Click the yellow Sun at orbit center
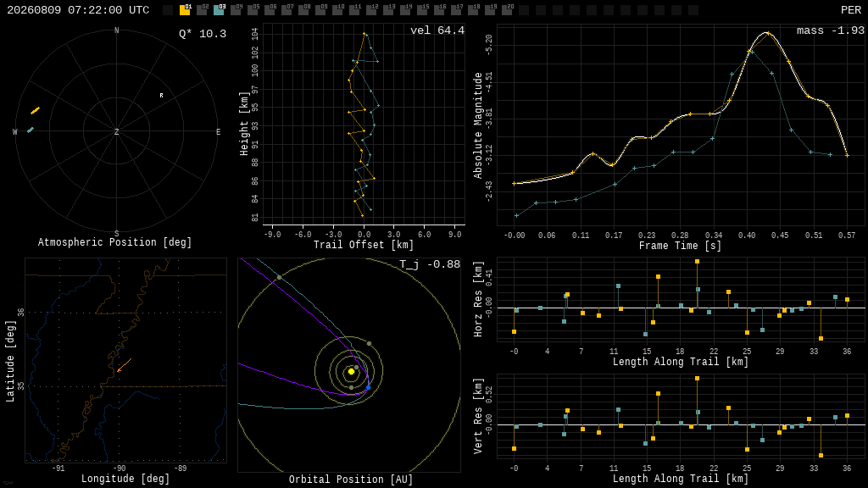The height and width of the screenshot is (488, 868). coord(351,372)
